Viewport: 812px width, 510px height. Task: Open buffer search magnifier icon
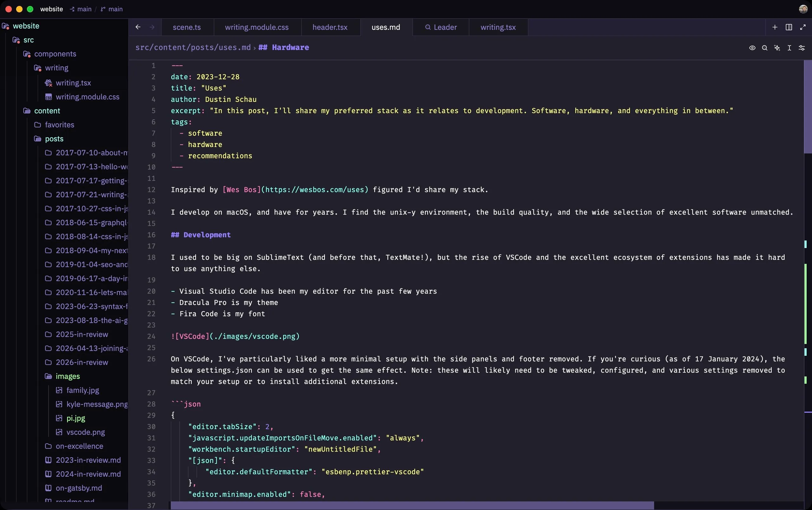click(x=764, y=48)
